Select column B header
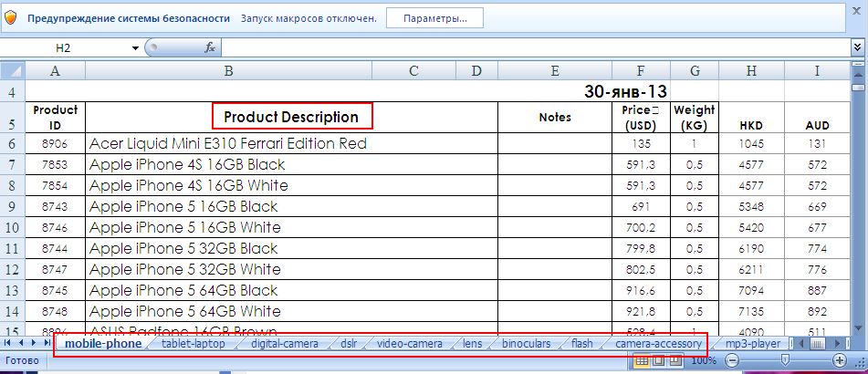Viewport: 868px width, 374px height. (x=228, y=70)
